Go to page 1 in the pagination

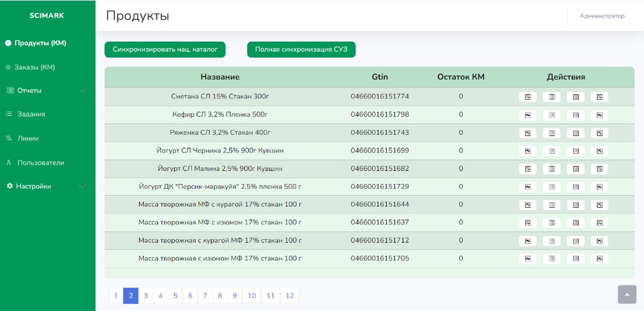click(x=116, y=295)
